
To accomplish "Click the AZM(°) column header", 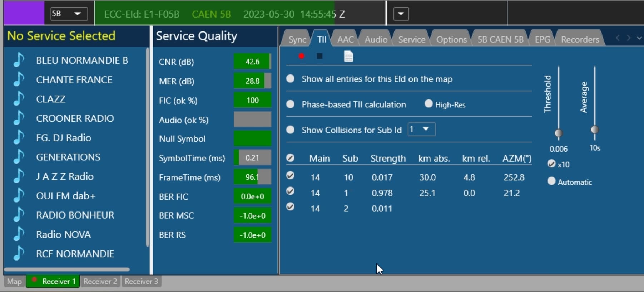I will 517,159.
